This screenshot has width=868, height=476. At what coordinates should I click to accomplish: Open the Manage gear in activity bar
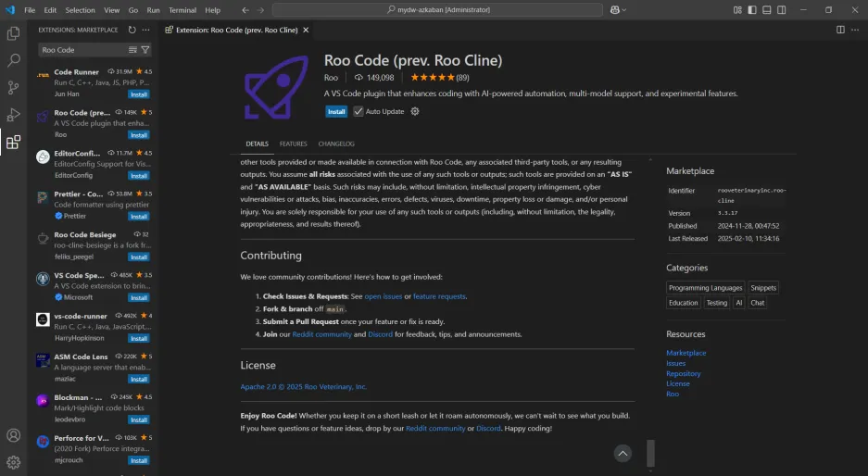(13, 462)
